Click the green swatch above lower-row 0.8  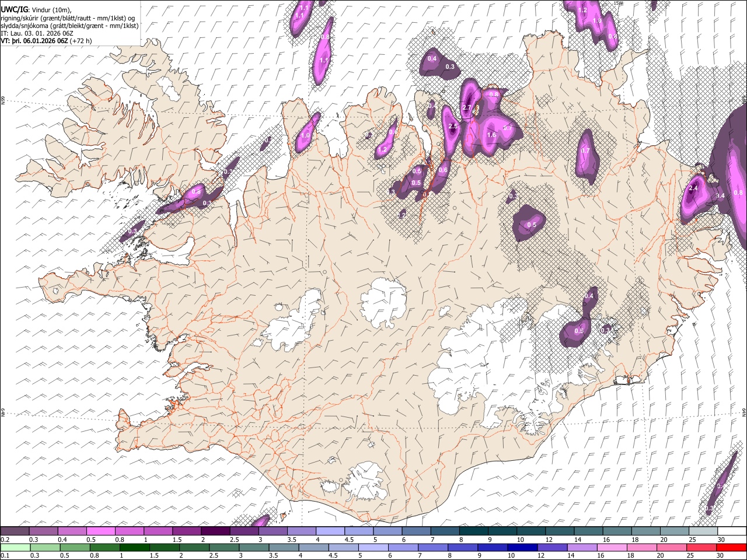(105, 547)
